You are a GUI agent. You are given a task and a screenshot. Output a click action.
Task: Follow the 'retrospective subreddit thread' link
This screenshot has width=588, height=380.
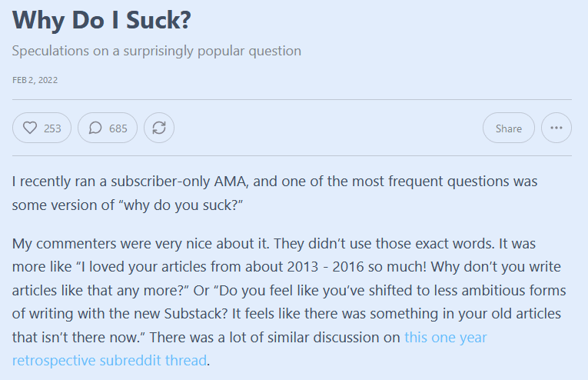point(109,361)
